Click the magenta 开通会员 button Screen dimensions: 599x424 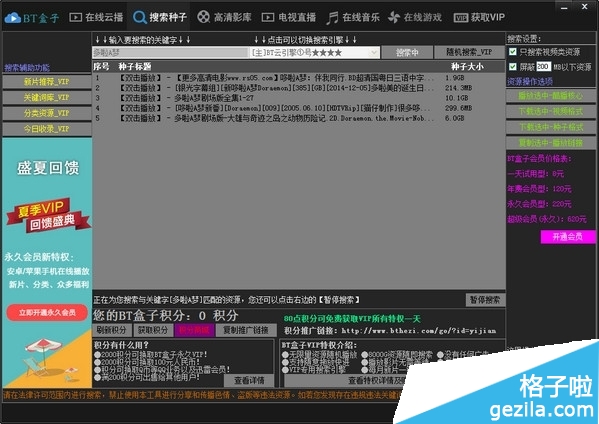pyautogui.click(x=568, y=237)
